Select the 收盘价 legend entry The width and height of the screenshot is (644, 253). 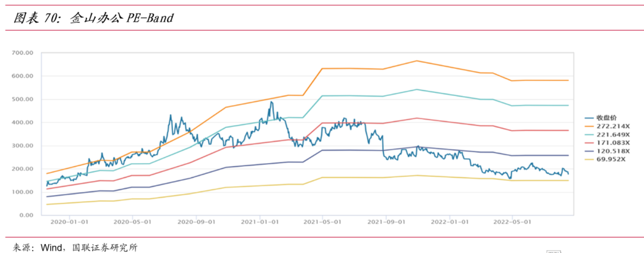[602, 118]
